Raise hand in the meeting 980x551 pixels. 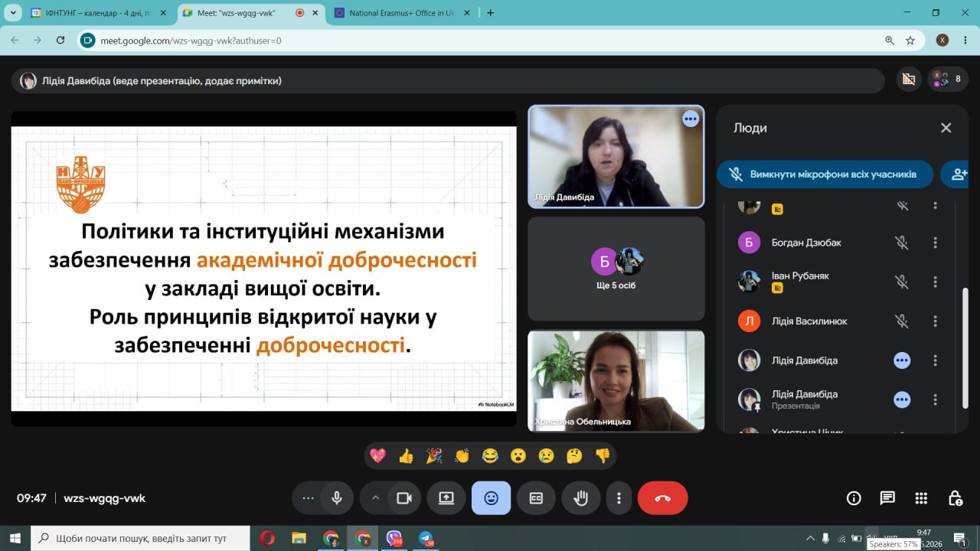(x=581, y=498)
